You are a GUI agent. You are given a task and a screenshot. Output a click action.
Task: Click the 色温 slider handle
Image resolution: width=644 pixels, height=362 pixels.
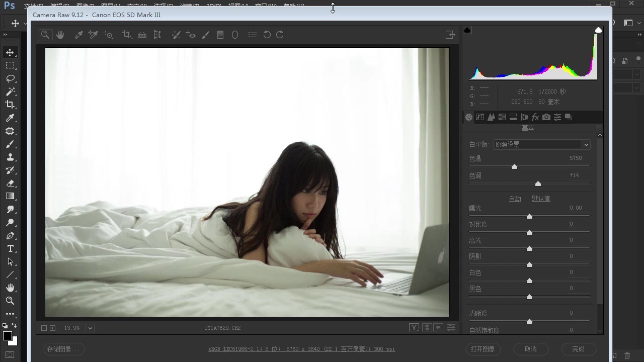(514, 166)
